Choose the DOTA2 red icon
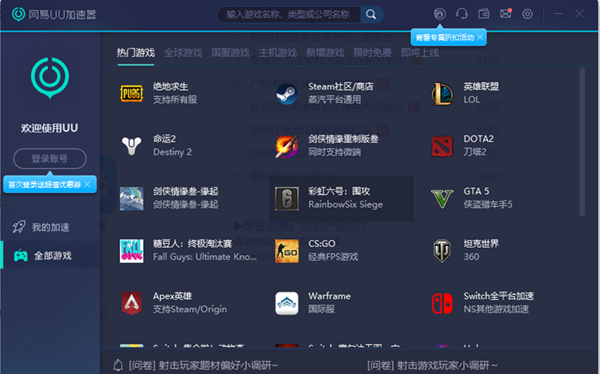Viewport: 600px width, 374px height. coord(442,146)
